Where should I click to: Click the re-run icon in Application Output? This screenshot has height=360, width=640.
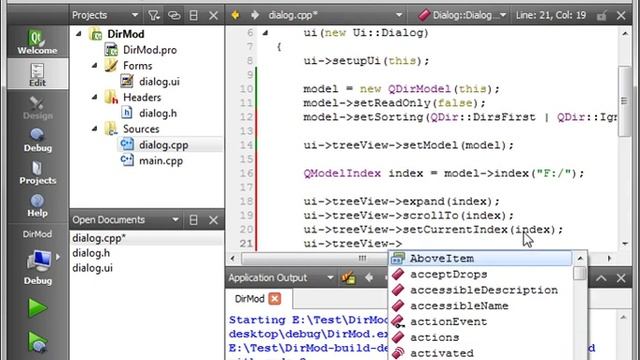[x=348, y=278]
